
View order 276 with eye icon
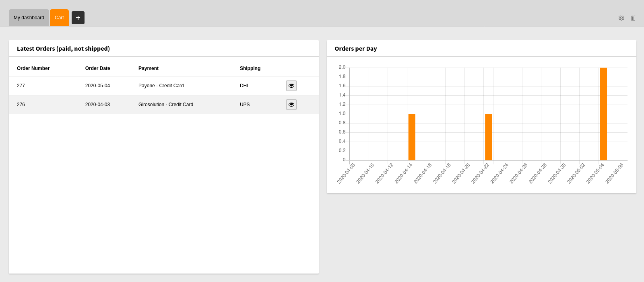[x=291, y=105]
